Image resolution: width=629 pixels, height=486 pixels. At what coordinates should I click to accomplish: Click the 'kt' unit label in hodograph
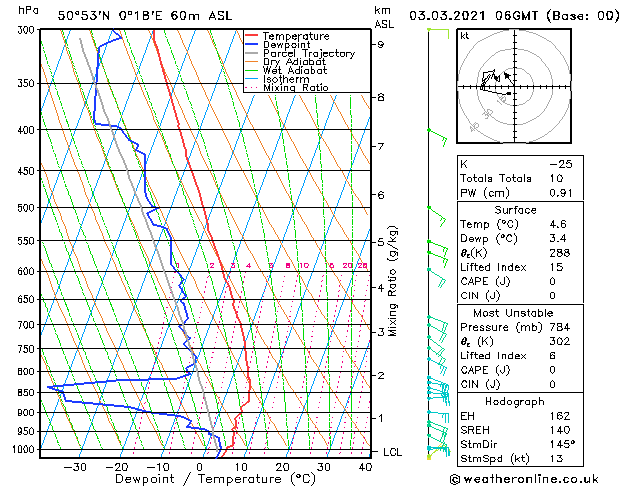[x=465, y=36]
